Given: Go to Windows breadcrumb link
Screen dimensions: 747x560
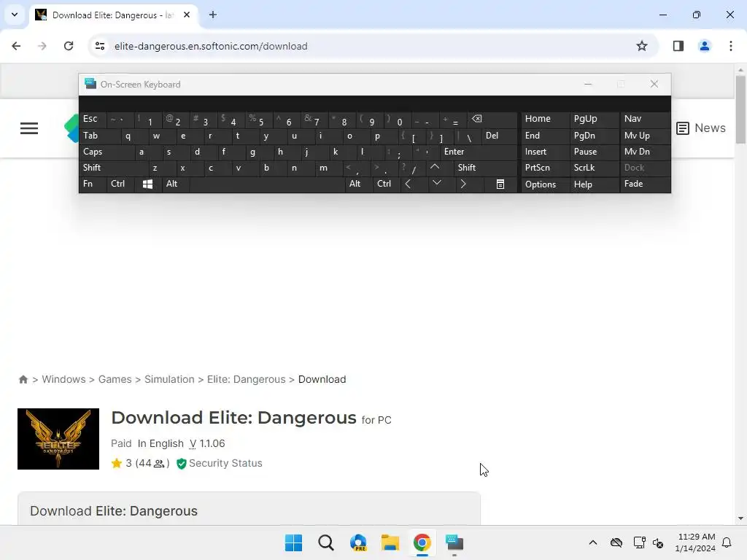Looking at the screenshot, I should tap(64, 379).
